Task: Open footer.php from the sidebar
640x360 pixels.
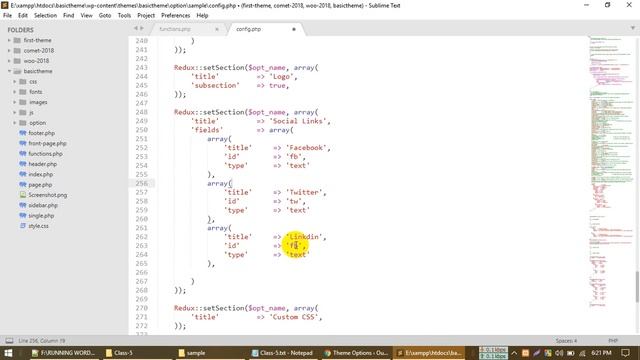Action: [x=41, y=133]
